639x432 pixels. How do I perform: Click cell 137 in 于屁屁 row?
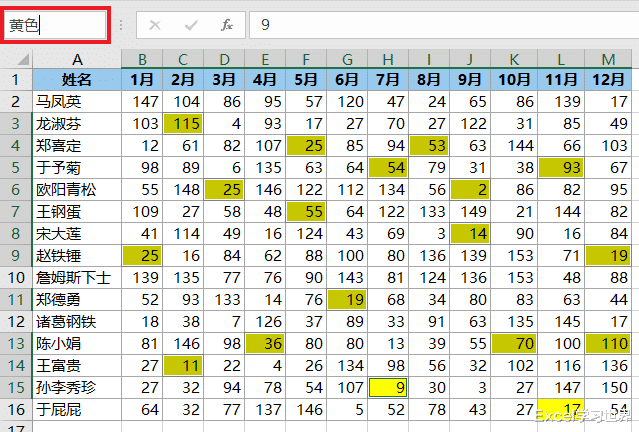pyautogui.click(x=265, y=410)
